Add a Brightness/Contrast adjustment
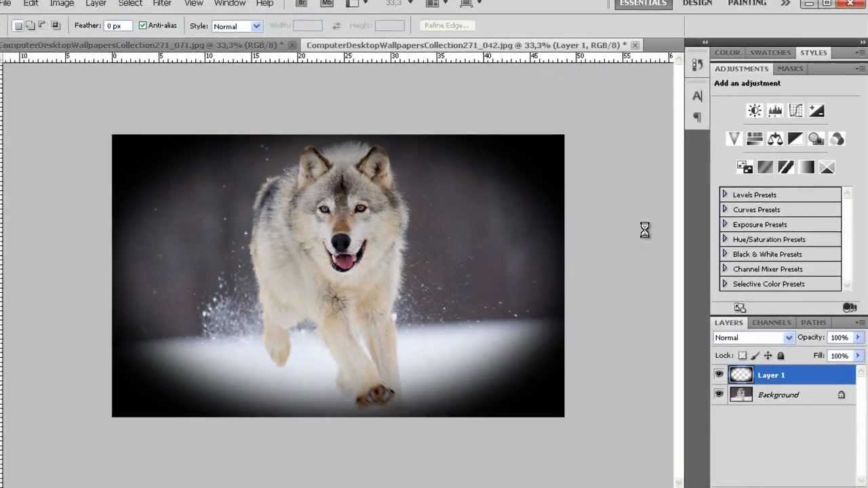 point(754,110)
